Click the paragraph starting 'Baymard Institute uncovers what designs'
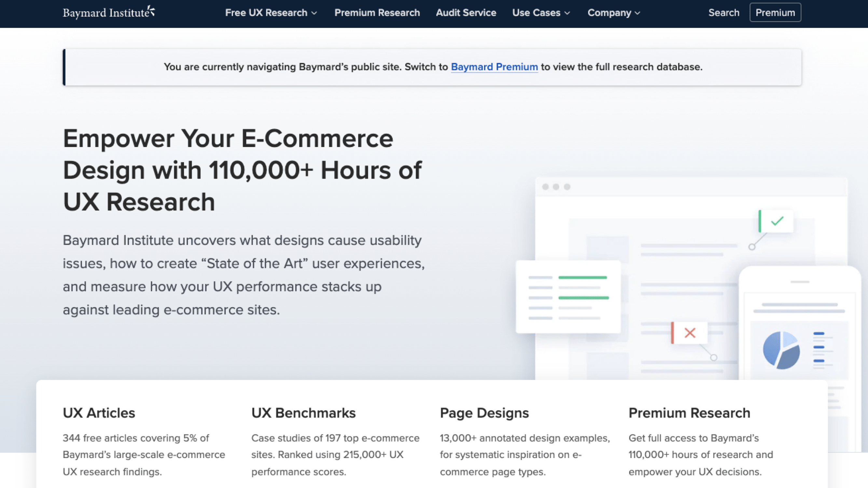 click(x=244, y=275)
